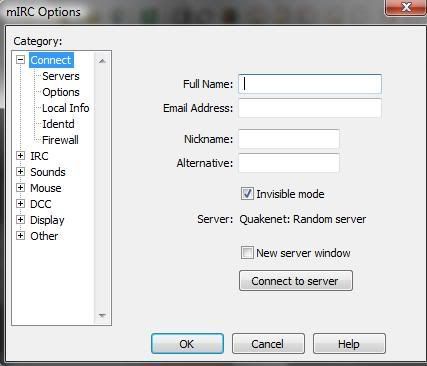Select Local Info in the category tree

click(66, 108)
